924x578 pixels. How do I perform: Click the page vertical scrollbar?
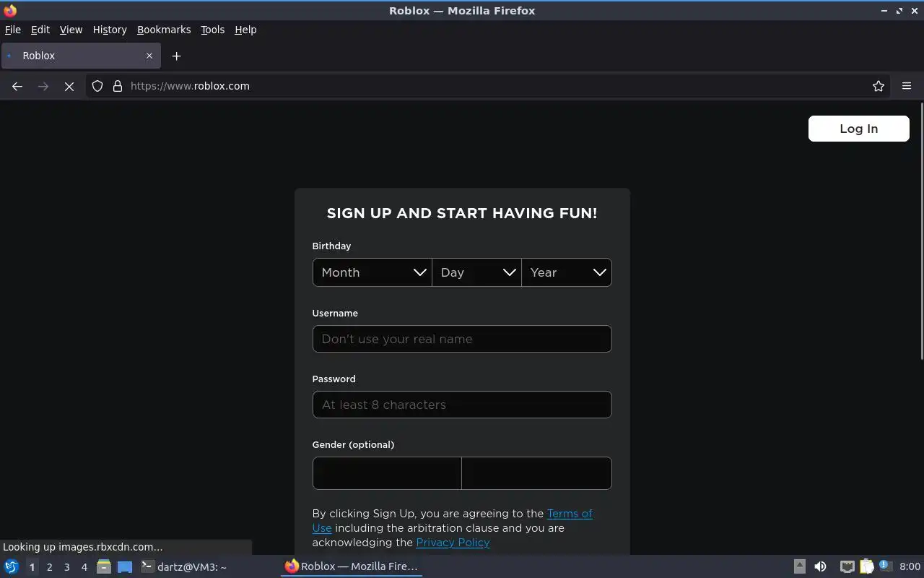pos(921,231)
